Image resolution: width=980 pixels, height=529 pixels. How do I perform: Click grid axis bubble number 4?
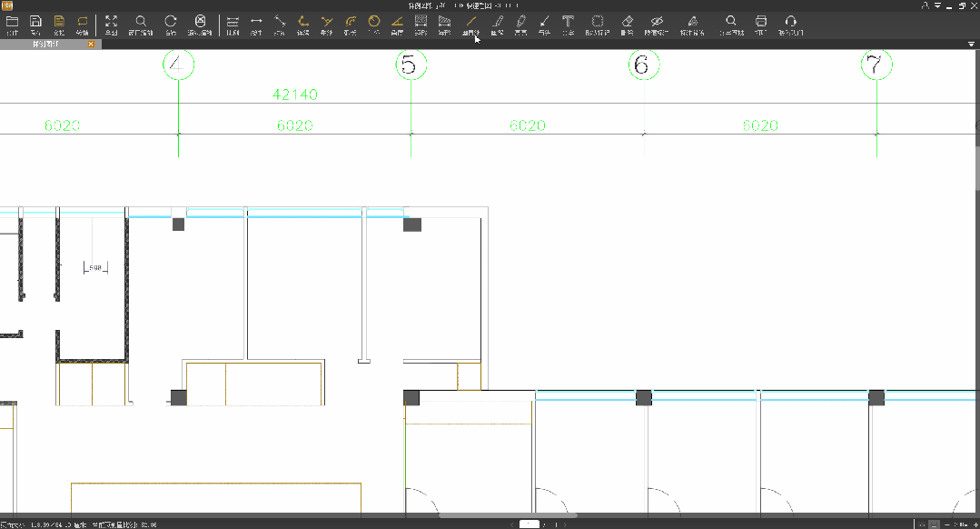click(x=178, y=65)
